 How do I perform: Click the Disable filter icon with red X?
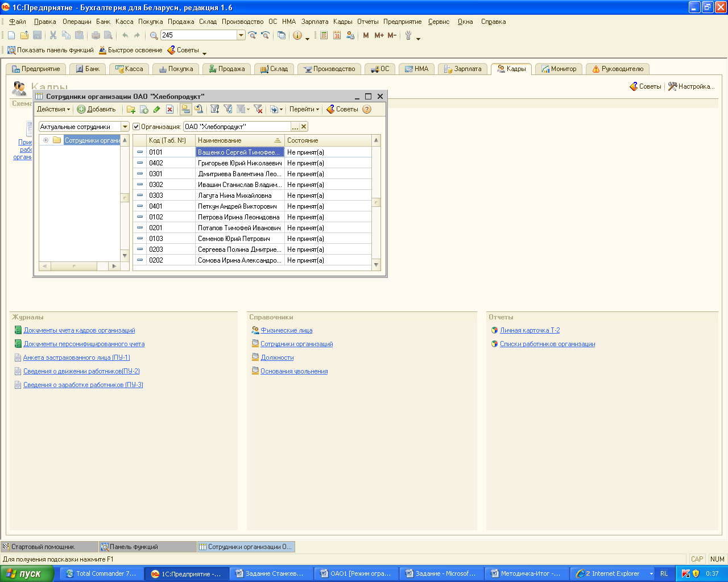258,109
